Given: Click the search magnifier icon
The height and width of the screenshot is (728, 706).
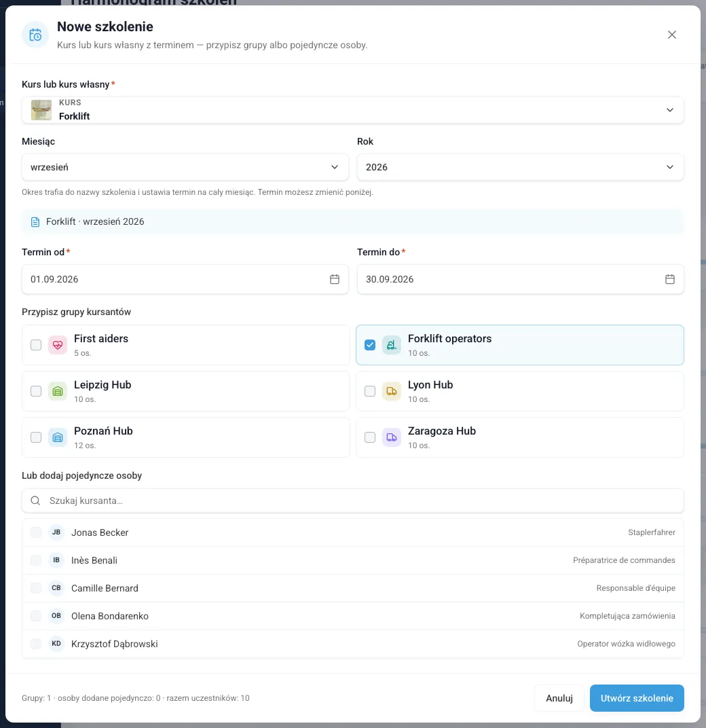Looking at the screenshot, I should [x=35, y=500].
